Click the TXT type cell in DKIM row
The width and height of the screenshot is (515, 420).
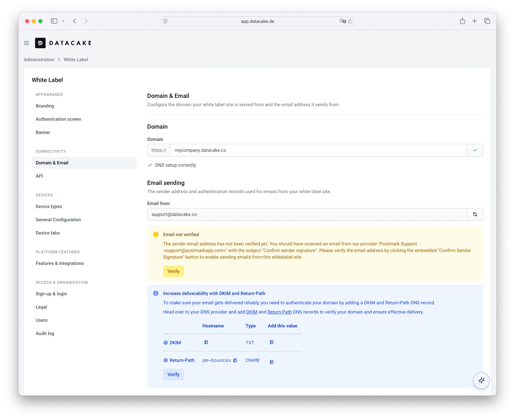click(x=250, y=343)
